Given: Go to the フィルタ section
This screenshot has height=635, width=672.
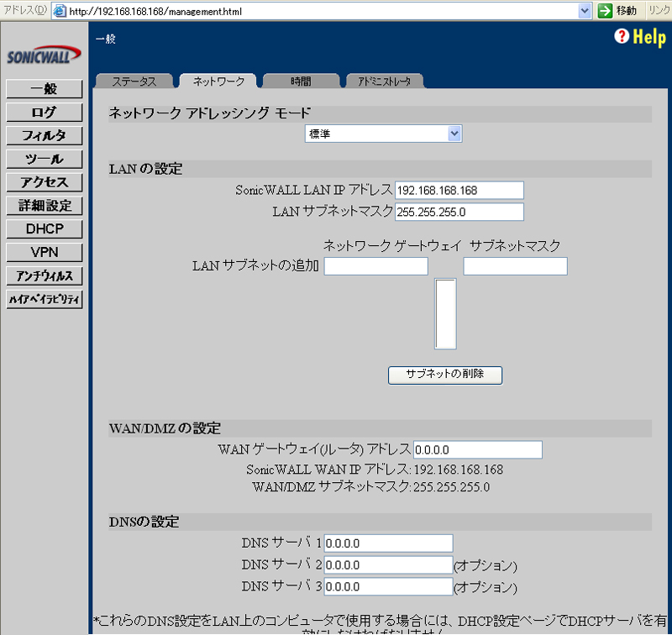Looking at the screenshot, I should (45, 135).
